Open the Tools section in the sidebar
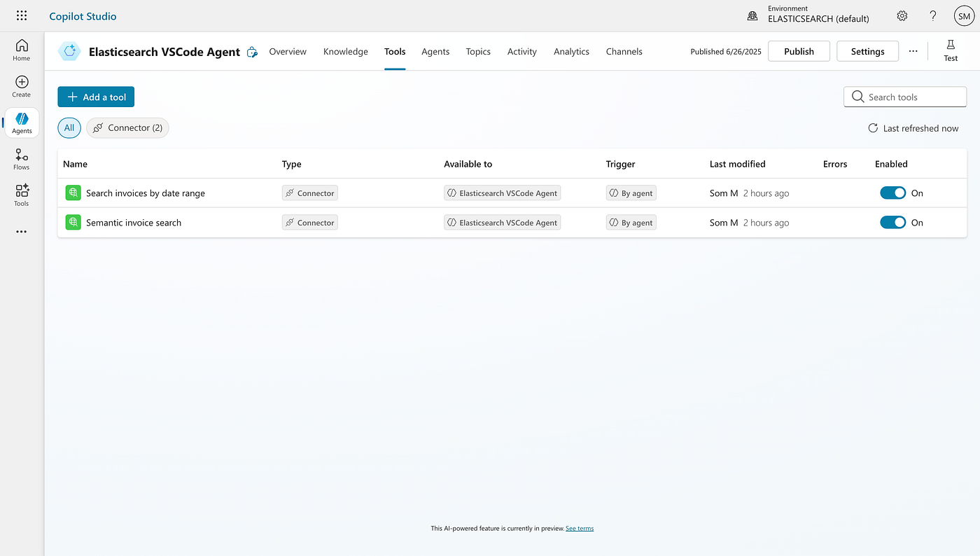Image resolution: width=980 pixels, height=556 pixels. click(21, 195)
